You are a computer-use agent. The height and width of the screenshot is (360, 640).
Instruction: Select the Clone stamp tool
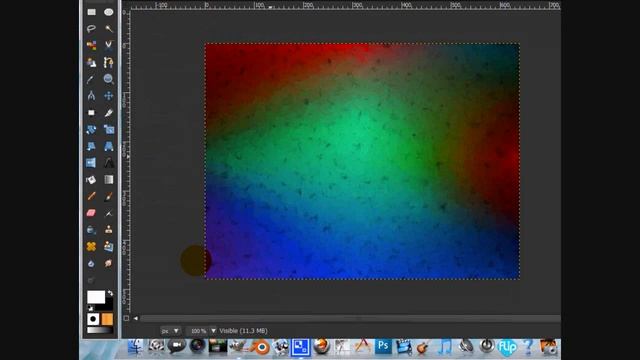(109, 230)
